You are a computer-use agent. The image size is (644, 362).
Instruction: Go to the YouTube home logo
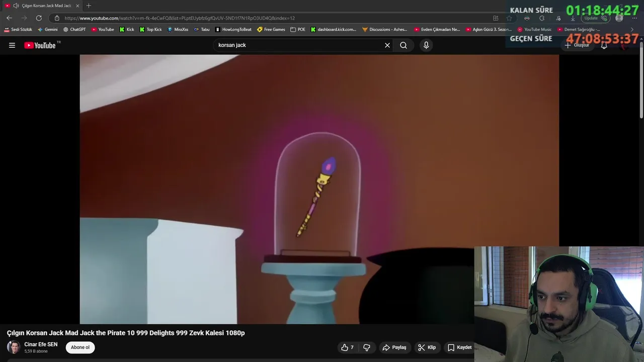pyautogui.click(x=40, y=45)
